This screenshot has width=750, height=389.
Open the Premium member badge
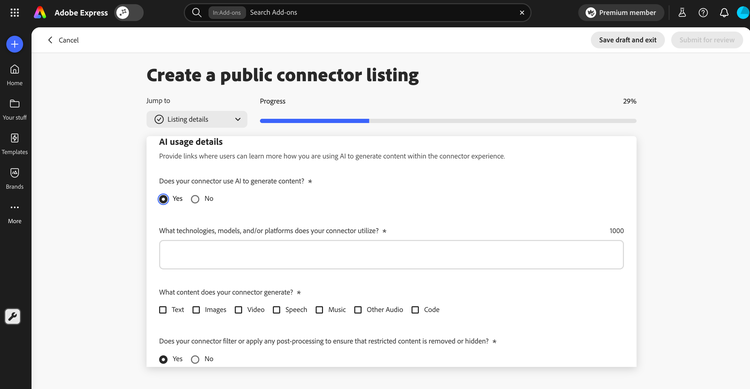point(621,13)
